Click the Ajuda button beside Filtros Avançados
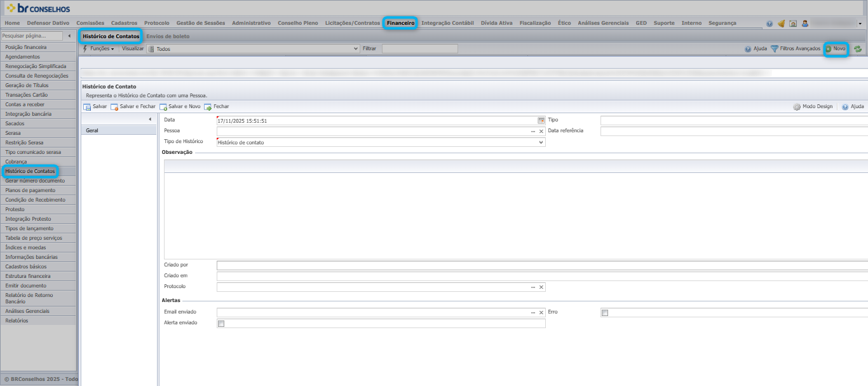868x386 pixels. click(756, 49)
